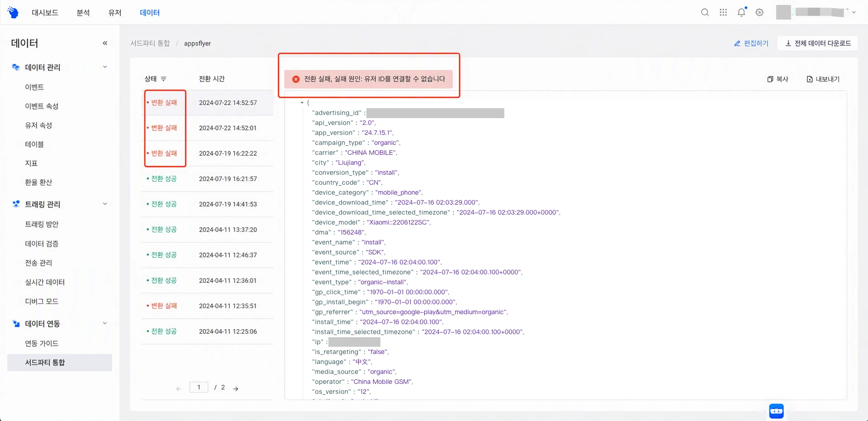Open the chat support bot icon
The image size is (868, 421).
pos(776,411)
